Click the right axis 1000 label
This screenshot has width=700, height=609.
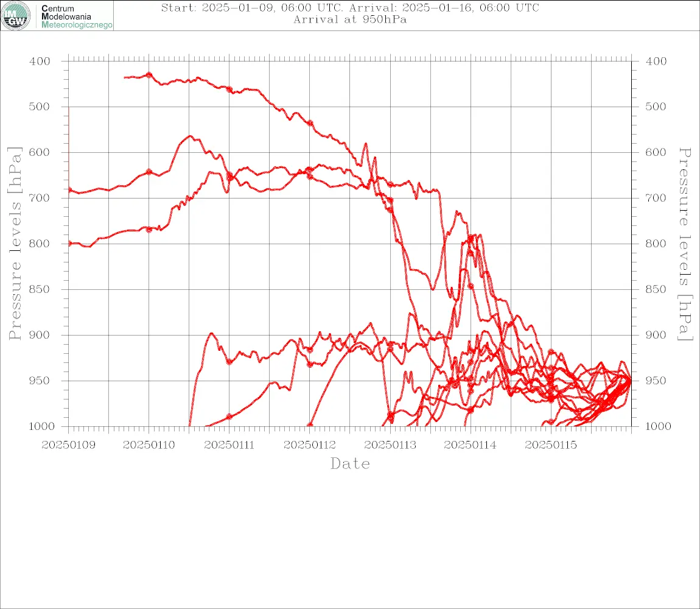pos(658,426)
